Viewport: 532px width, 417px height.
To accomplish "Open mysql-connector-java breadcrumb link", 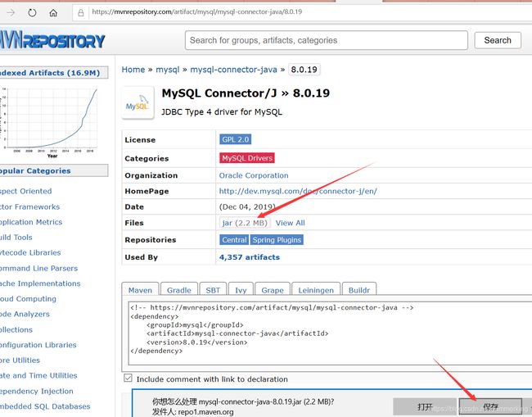I will tap(233, 70).
